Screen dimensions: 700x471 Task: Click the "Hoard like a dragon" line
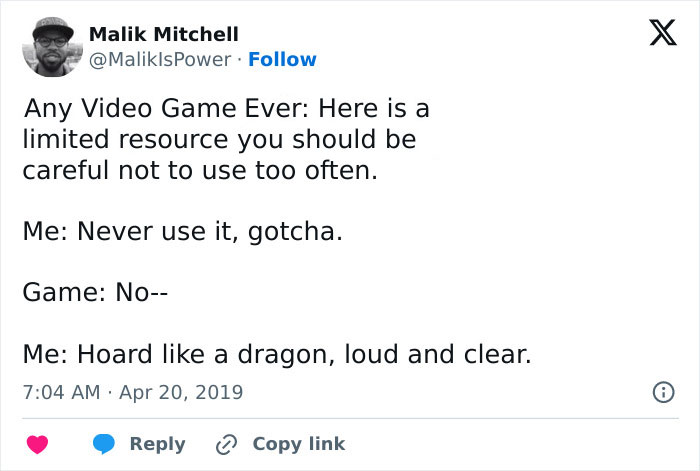tap(275, 355)
